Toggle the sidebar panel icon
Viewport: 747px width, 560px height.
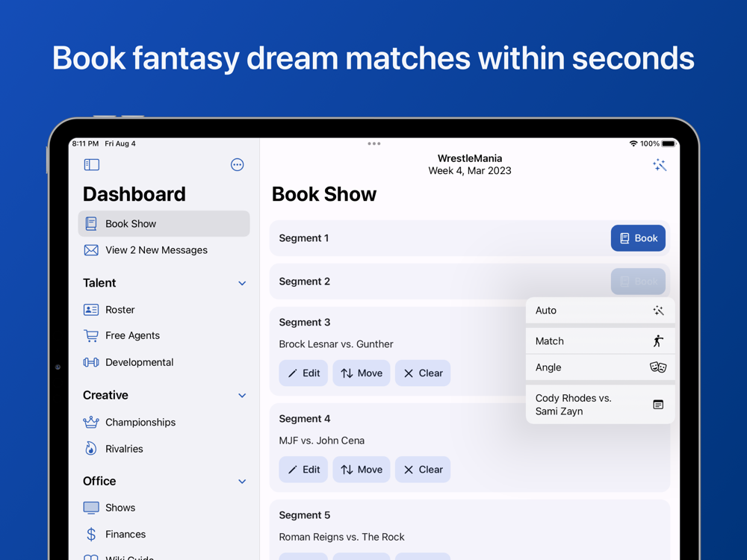91,165
